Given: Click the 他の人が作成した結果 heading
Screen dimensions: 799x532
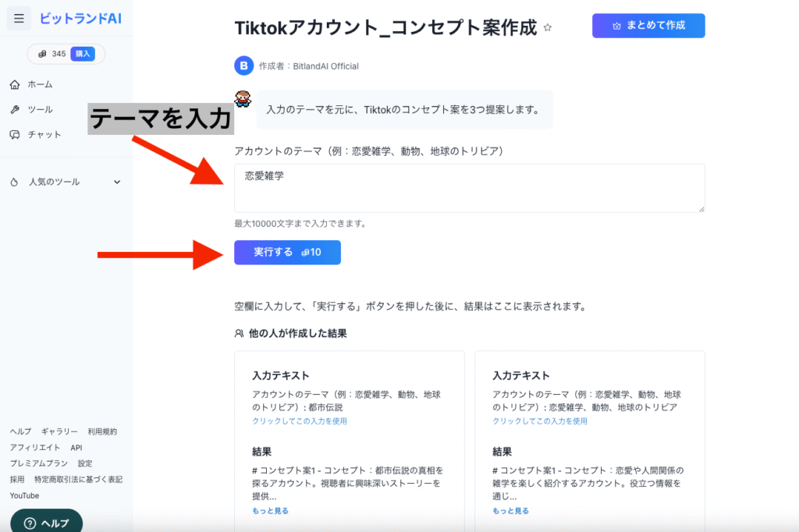Looking at the screenshot, I should 297,333.
